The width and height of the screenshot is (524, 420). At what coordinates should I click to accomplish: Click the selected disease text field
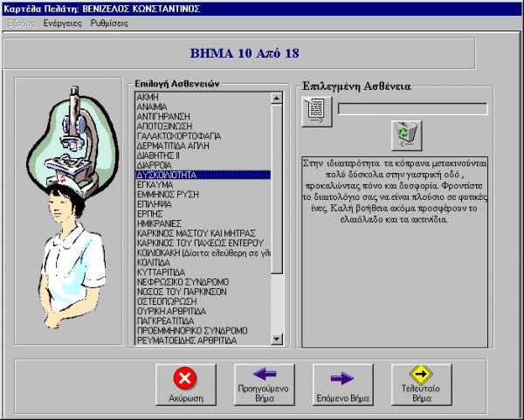412,109
